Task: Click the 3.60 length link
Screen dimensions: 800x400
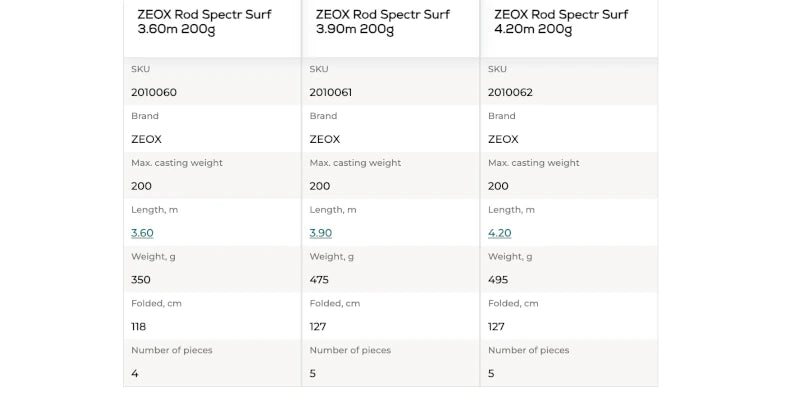Action: [142, 233]
